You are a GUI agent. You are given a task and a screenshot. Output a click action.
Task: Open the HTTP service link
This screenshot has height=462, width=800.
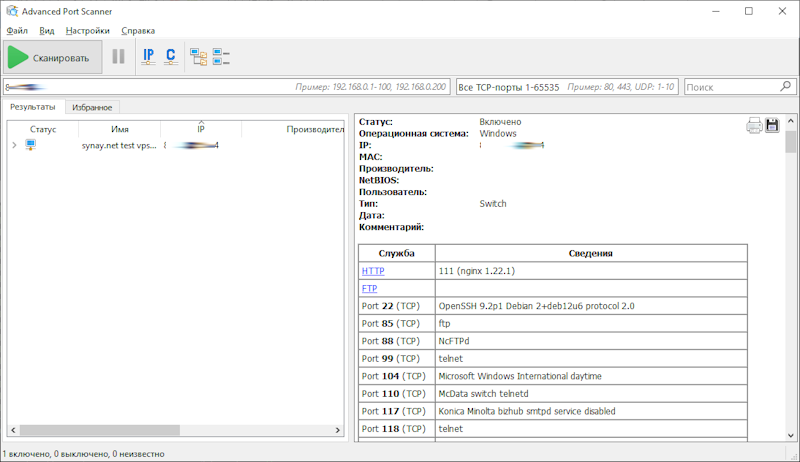(373, 271)
